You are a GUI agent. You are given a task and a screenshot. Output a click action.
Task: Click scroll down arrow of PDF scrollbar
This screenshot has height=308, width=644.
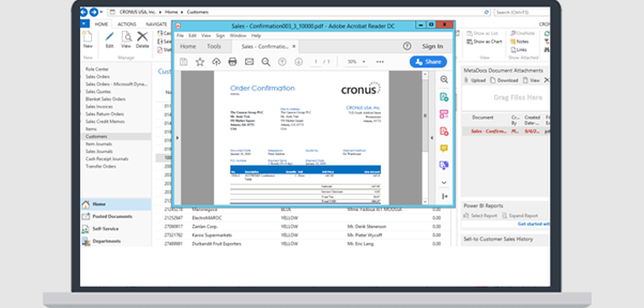[x=425, y=202]
